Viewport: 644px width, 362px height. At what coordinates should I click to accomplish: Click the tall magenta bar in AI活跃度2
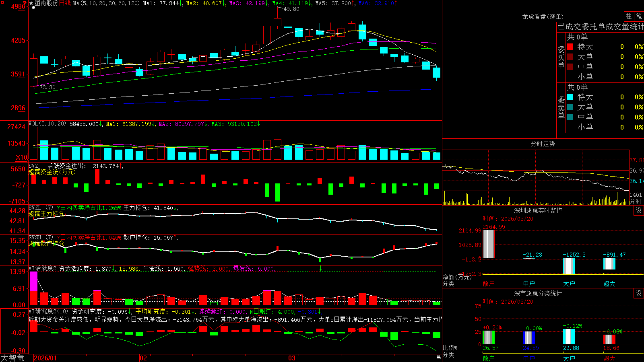tap(33, 281)
